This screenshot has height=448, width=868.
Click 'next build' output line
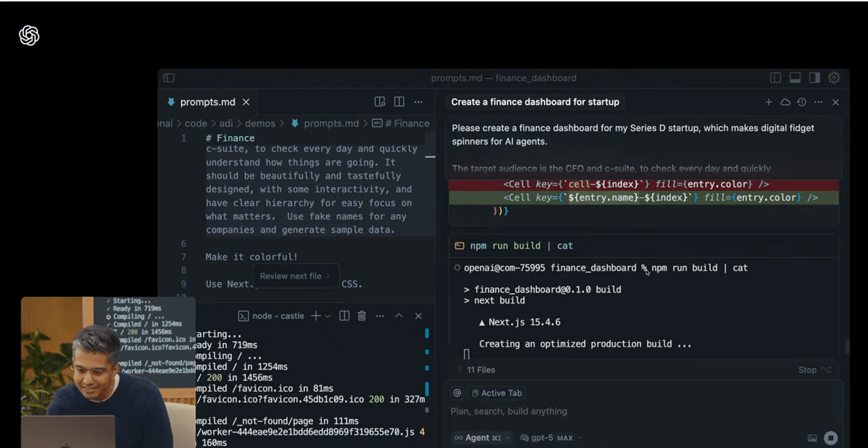[x=499, y=300]
